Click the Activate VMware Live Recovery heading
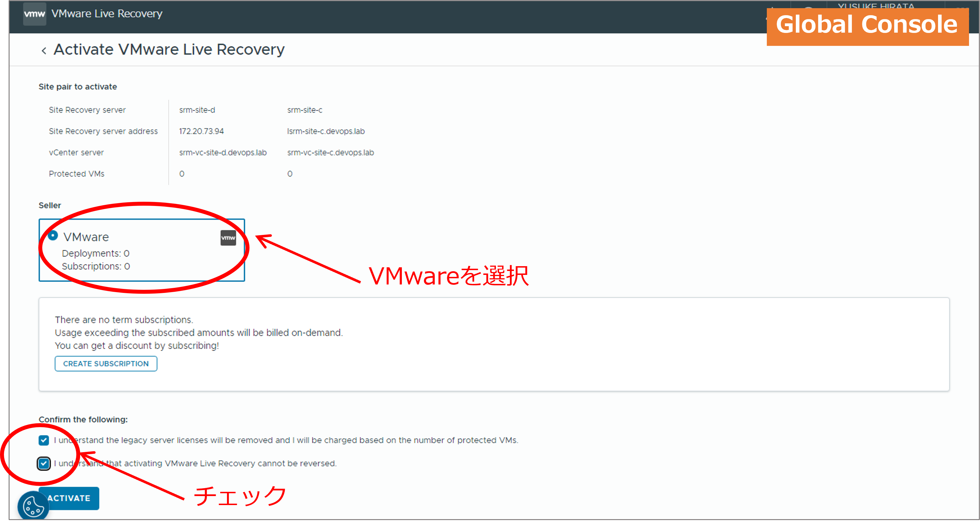 point(169,50)
